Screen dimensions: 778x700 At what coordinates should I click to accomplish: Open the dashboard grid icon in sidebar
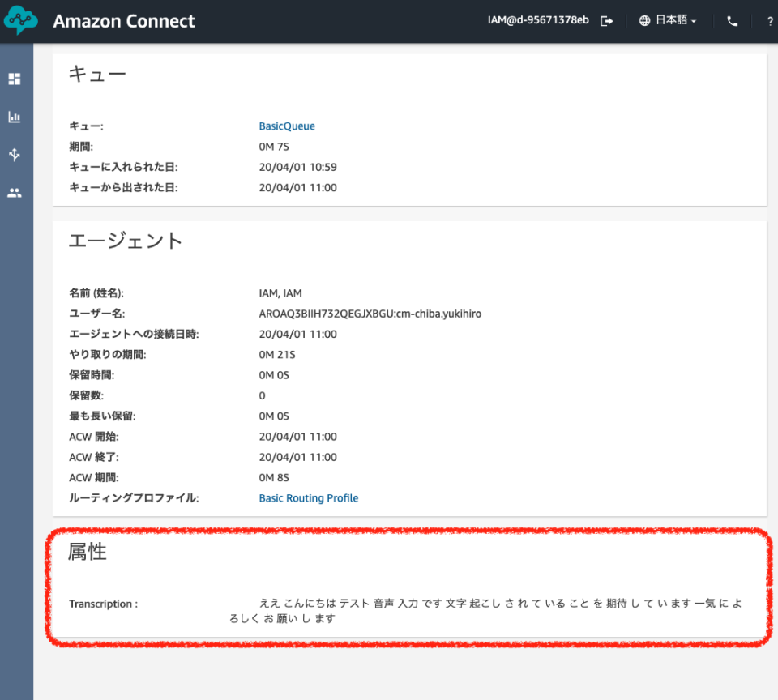(15, 79)
